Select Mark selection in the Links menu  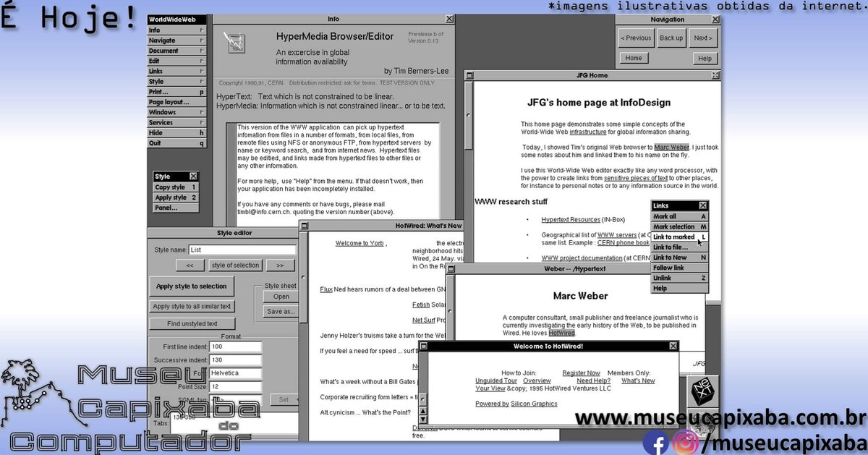679,226
